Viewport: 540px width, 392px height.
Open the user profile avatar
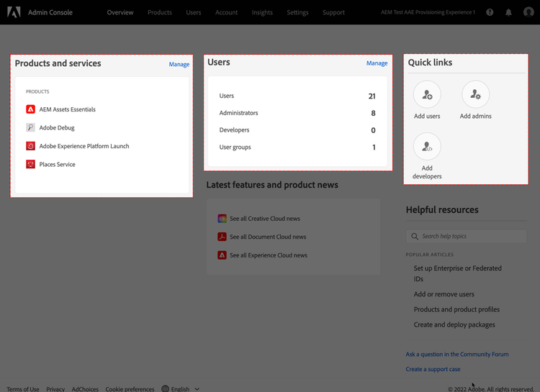point(528,12)
